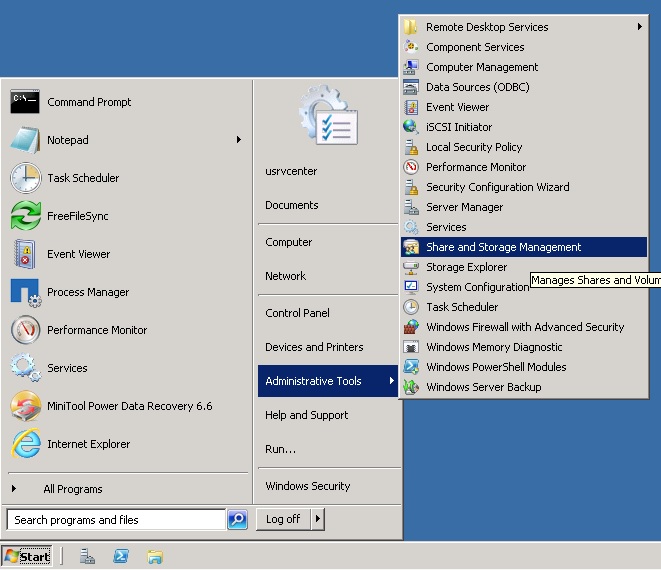This screenshot has width=661, height=570.
Task: Open the Command Prompt icon
Action: [x=25, y=102]
